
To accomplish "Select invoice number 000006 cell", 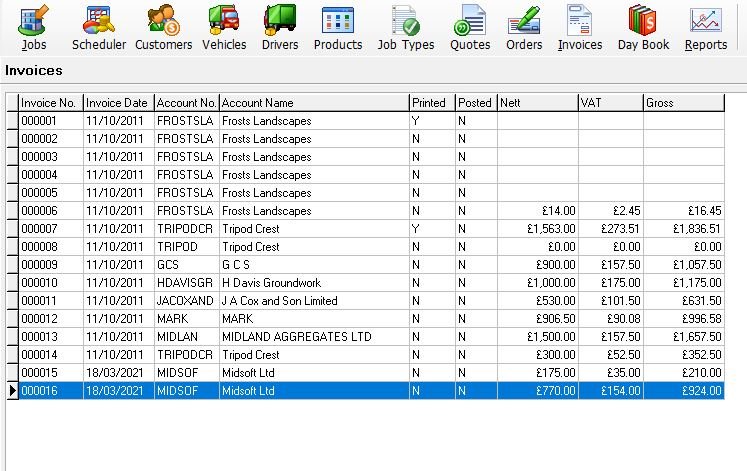I will 51,211.
